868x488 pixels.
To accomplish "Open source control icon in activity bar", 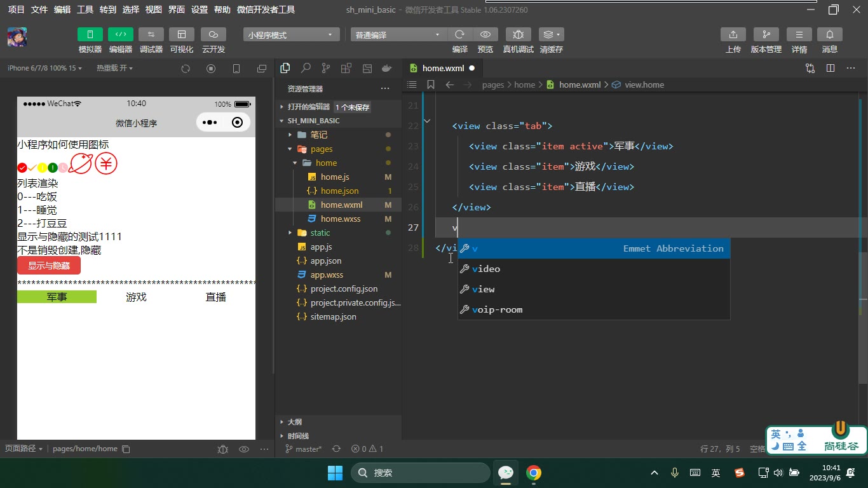I will [326, 68].
